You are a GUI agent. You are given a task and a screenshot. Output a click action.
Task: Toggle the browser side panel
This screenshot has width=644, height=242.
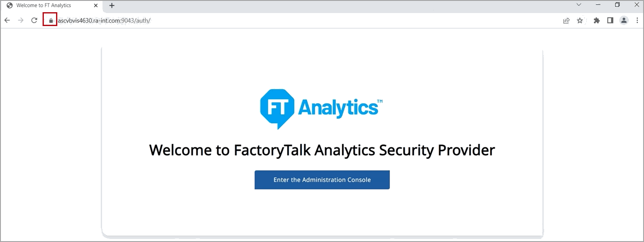tap(610, 20)
